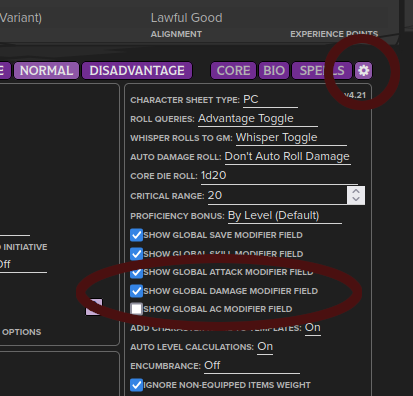Open Auto Damage Roll dropdown
413x396 pixels.
click(x=287, y=157)
